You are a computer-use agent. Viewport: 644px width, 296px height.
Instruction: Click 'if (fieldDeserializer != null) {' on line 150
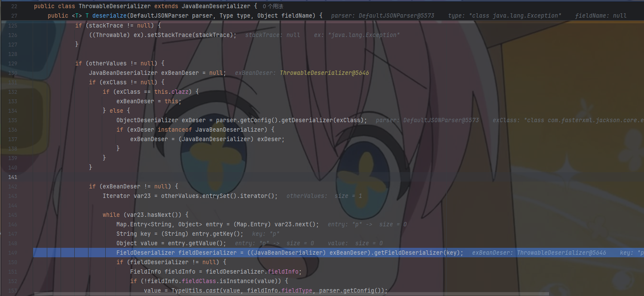pos(171,262)
